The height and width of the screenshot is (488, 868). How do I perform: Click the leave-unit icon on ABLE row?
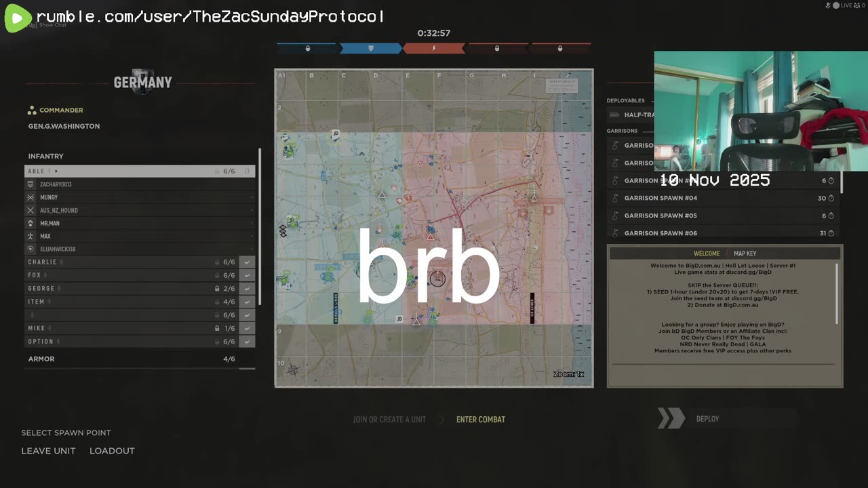click(248, 171)
